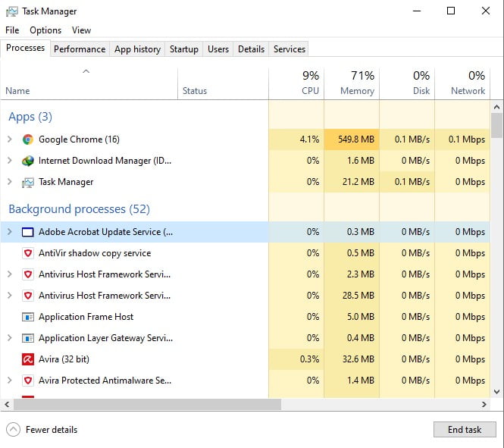
Task: Switch to the Details tab
Action: [251, 49]
